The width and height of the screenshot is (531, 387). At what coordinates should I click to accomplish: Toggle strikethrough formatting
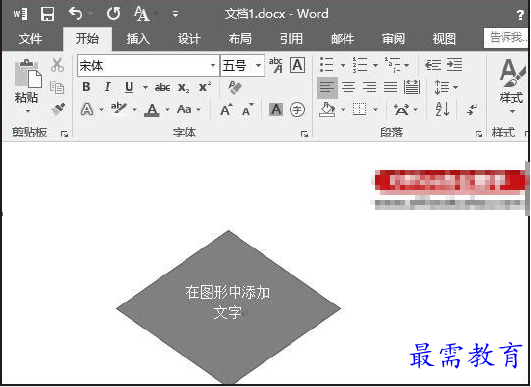coord(163,87)
